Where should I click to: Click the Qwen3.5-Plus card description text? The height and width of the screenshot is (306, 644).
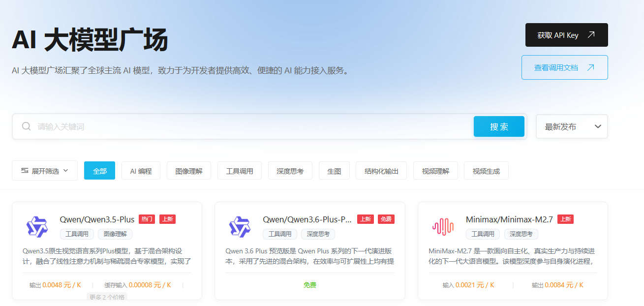107,256
